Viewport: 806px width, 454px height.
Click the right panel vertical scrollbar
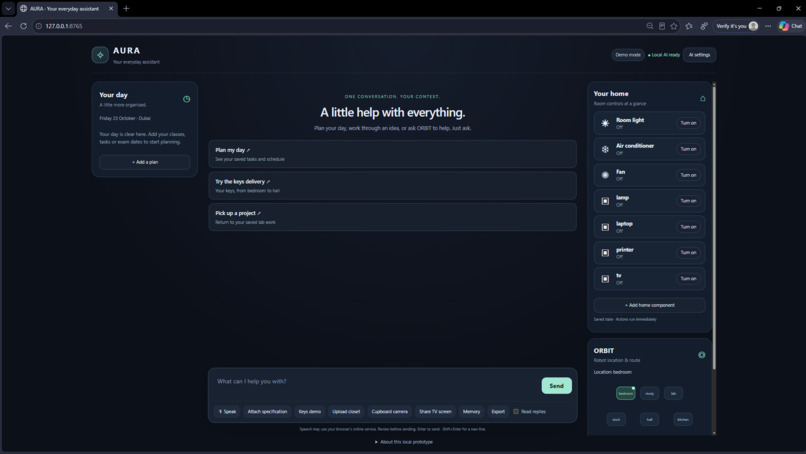coord(713,226)
